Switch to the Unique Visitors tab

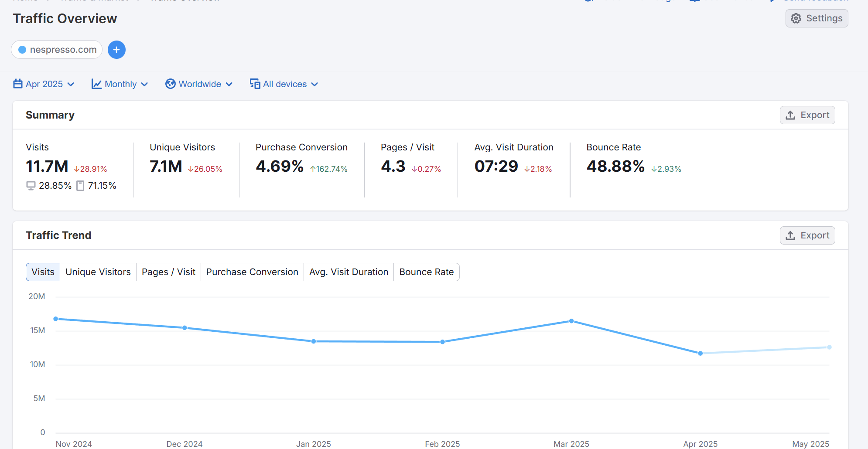point(98,272)
